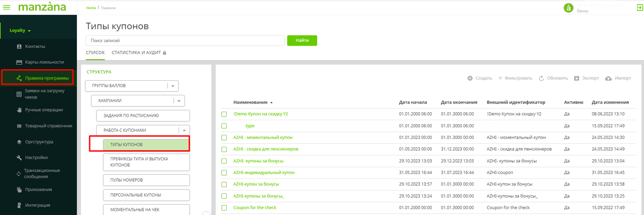The width and height of the screenshot is (644, 215).
Task: Open Карты лояльности in sidebar
Action: [x=44, y=62]
